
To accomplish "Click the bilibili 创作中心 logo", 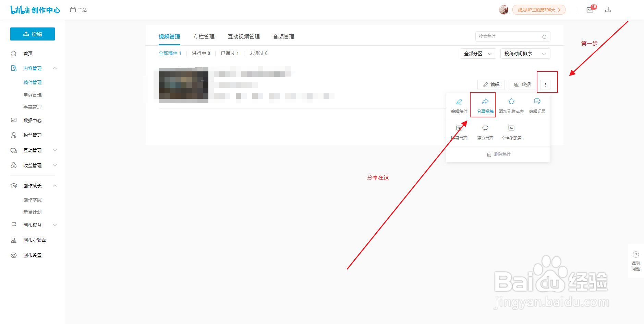I will pos(35,10).
